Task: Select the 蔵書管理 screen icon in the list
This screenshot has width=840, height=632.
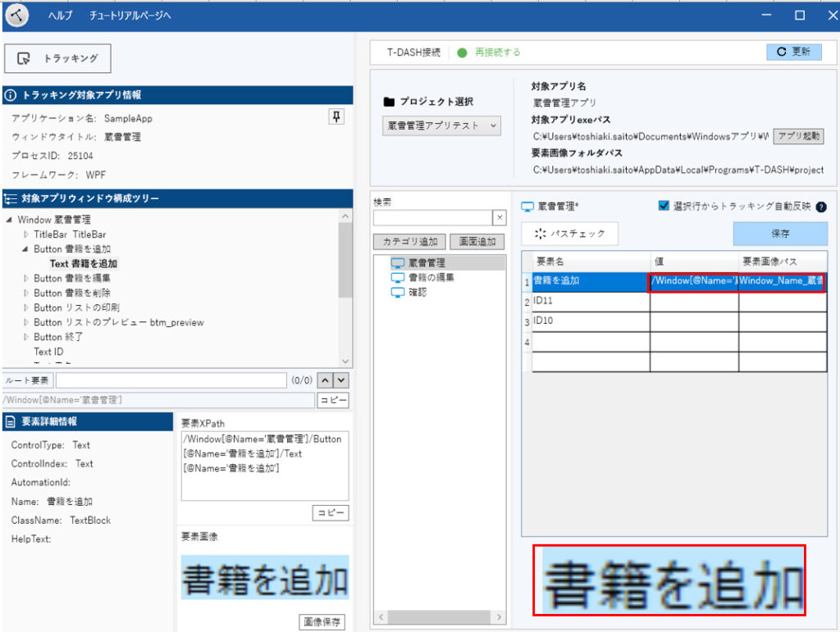Action: pyautogui.click(x=398, y=263)
